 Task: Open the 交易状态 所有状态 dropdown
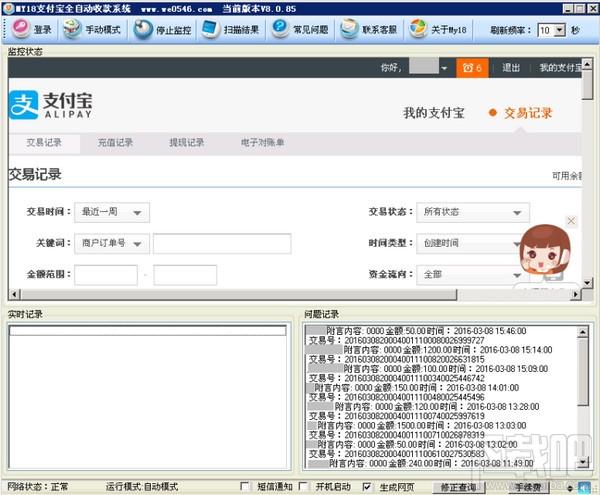[473, 212]
